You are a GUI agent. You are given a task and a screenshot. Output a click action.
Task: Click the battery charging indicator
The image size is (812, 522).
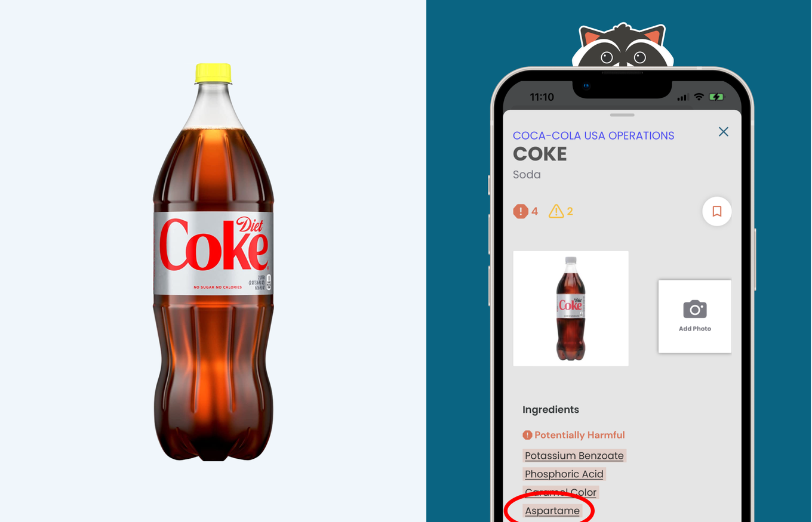point(716,97)
